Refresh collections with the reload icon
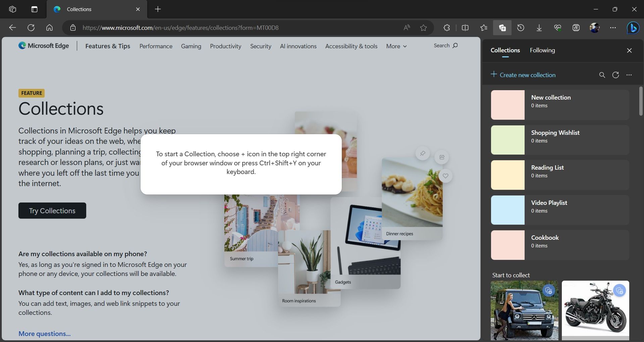 point(616,75)
